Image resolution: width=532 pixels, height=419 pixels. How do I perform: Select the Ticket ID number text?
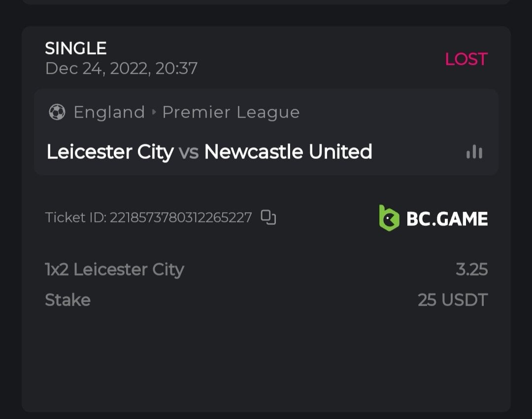click(x=181, y=217)
